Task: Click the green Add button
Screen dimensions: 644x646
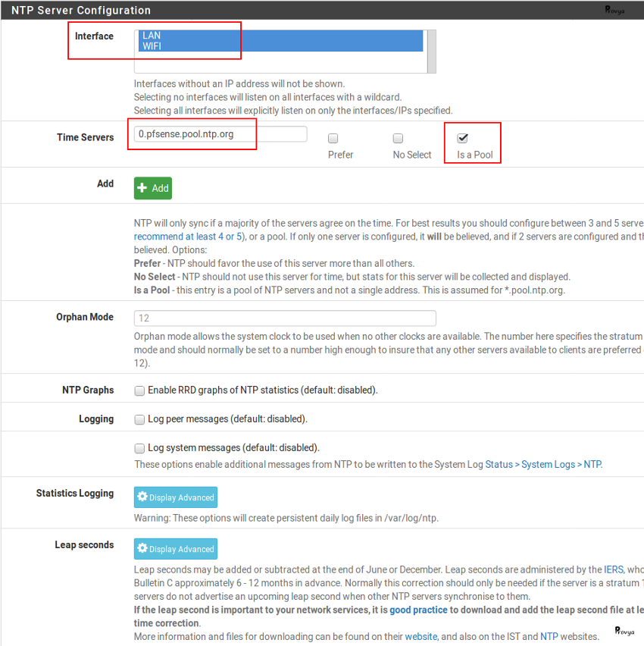Action: [153, 188]
